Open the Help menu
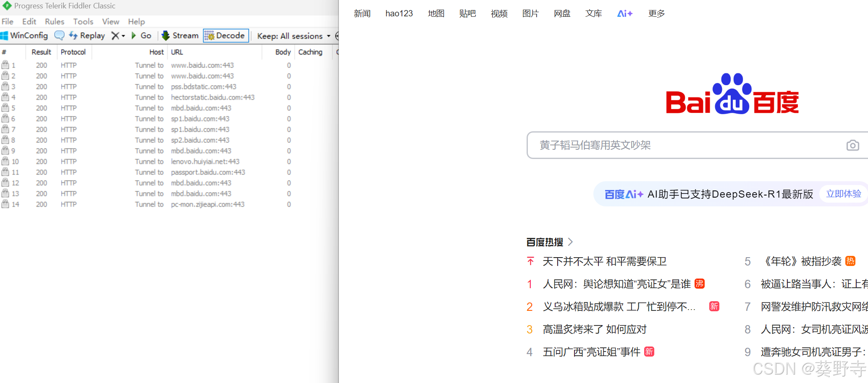The image size is (868, 383). pyautogui.click(x=136, y=21)
